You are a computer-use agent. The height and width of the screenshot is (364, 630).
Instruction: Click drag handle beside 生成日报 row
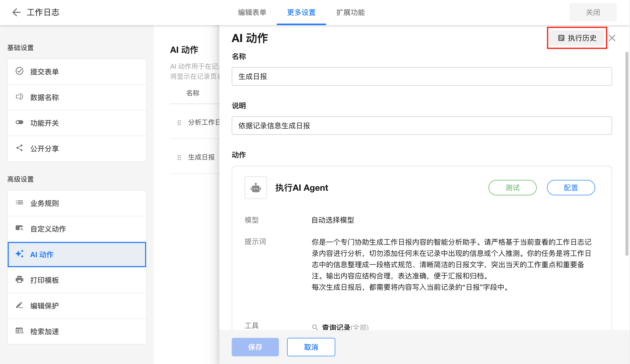click(x=179, y=157)
